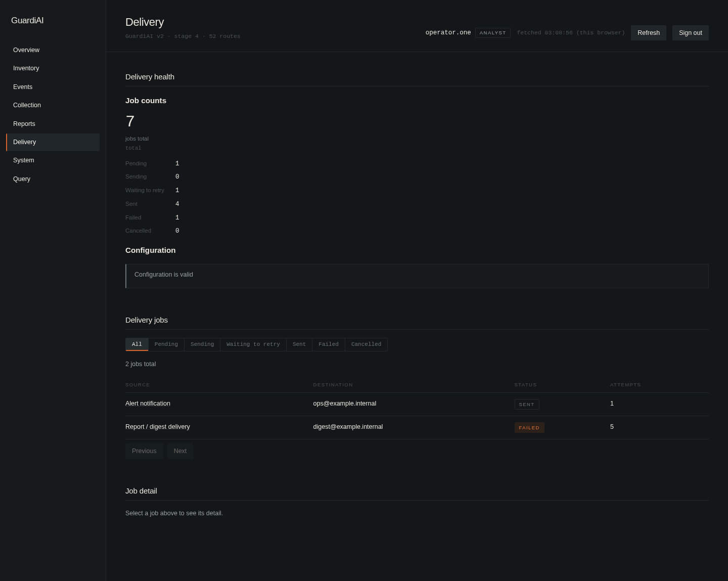Click the GuardiAI logo title
This screenshot has width=728, height=581.
(x=27, y=21)
